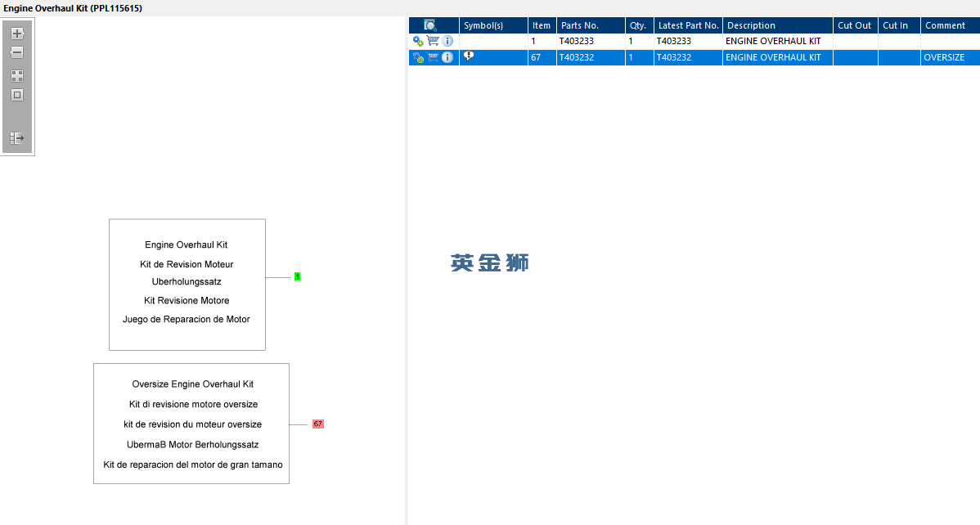
Task: Sort by Latest Part No. column header
Action: coord(688,25)
